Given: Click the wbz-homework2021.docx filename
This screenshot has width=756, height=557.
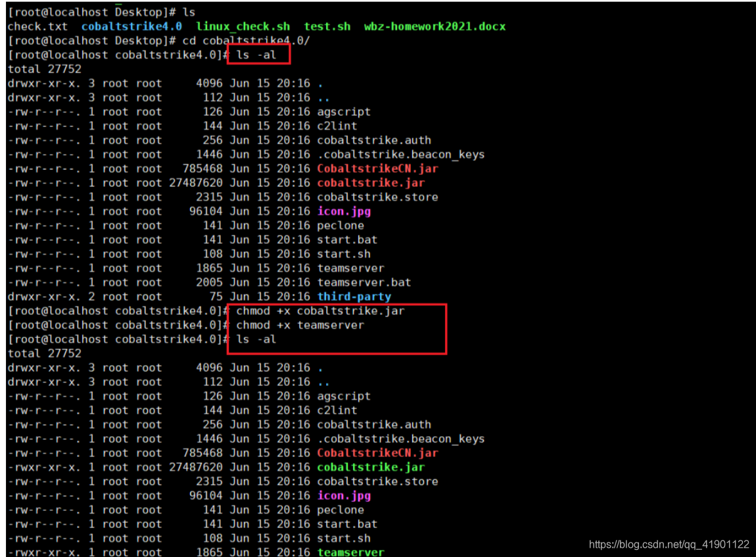Looking at the screenshot, I should [x=435, y=26].
